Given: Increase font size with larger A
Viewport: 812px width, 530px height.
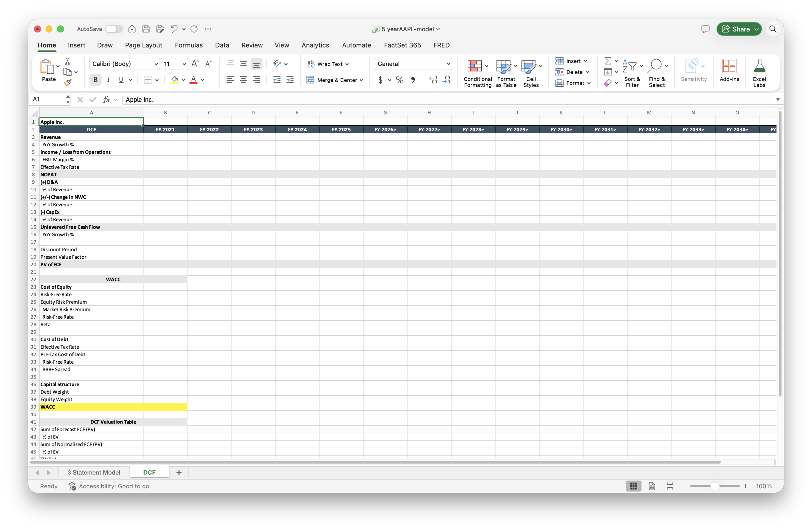Looking at the screenshot, I should click(195, 63).
